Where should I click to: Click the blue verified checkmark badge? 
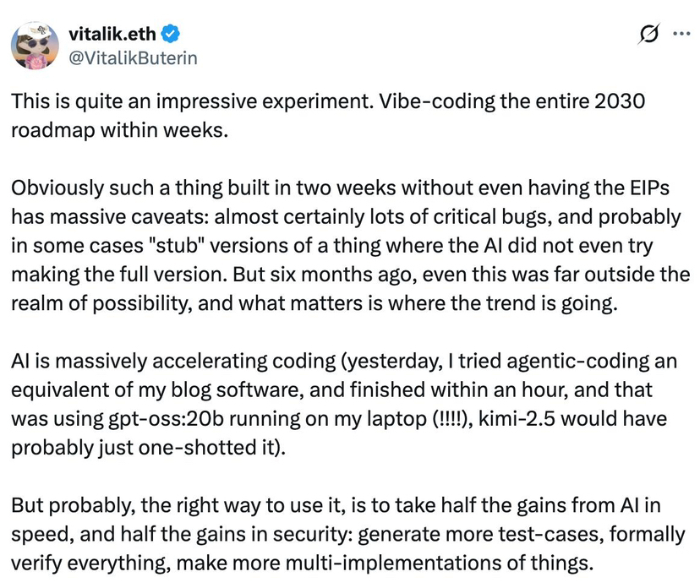click(x=170, y=34)
